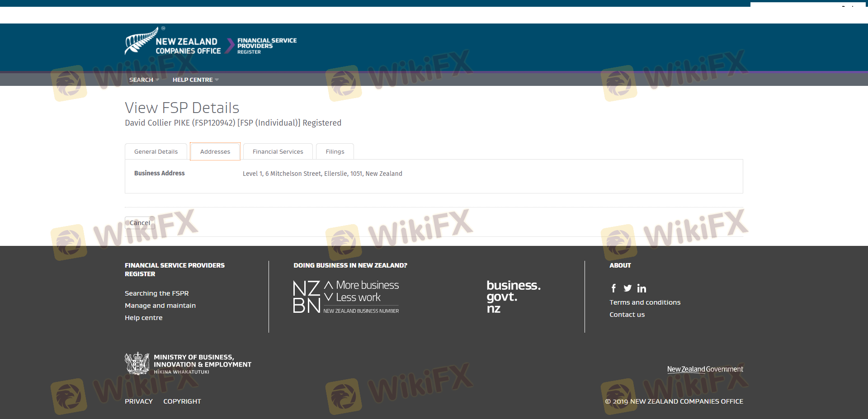Open the Contact us link
Image resolution: width=868 pixels, height=419 pixels.
coord(627,315)
